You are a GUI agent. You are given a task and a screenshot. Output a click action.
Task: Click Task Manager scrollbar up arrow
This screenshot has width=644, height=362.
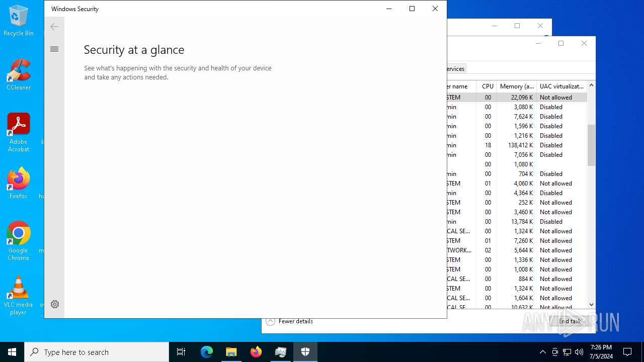(591, 85)
